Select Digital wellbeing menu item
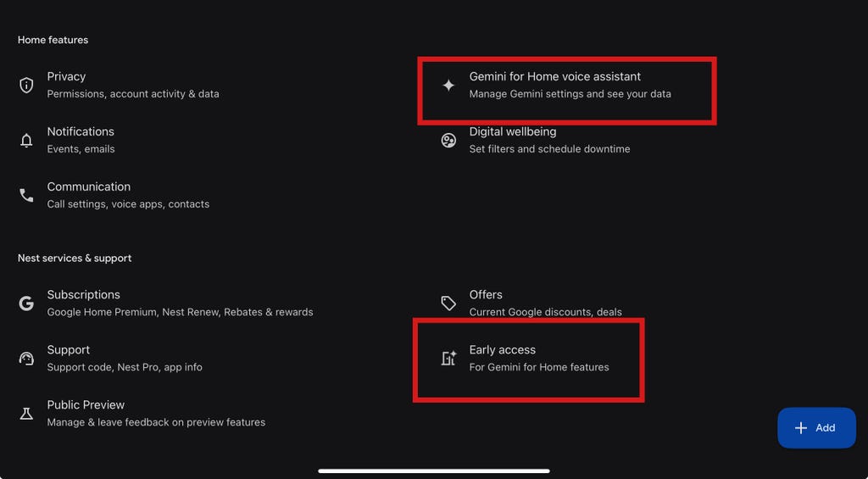This screenshot has width=868, height=479. 549,140
